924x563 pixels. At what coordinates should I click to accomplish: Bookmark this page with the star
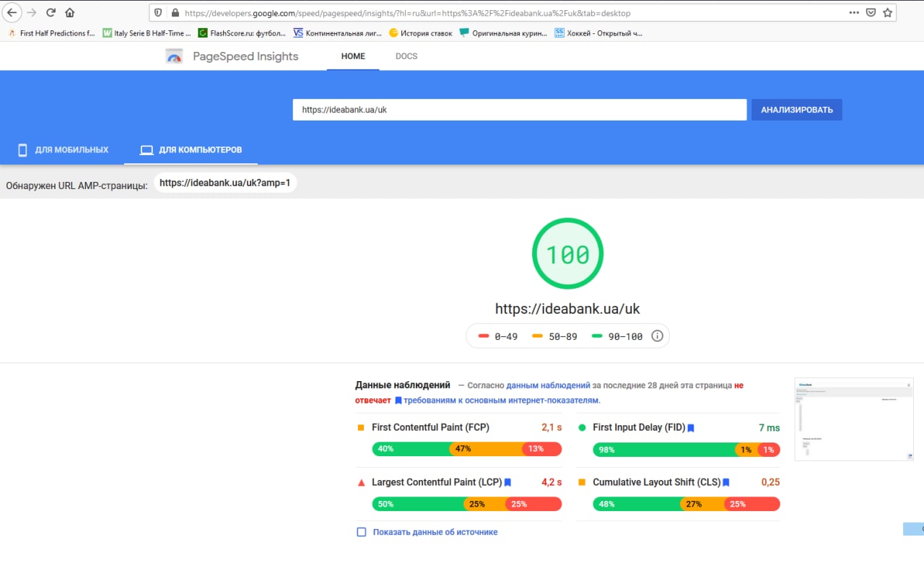(x=888, y=13)
